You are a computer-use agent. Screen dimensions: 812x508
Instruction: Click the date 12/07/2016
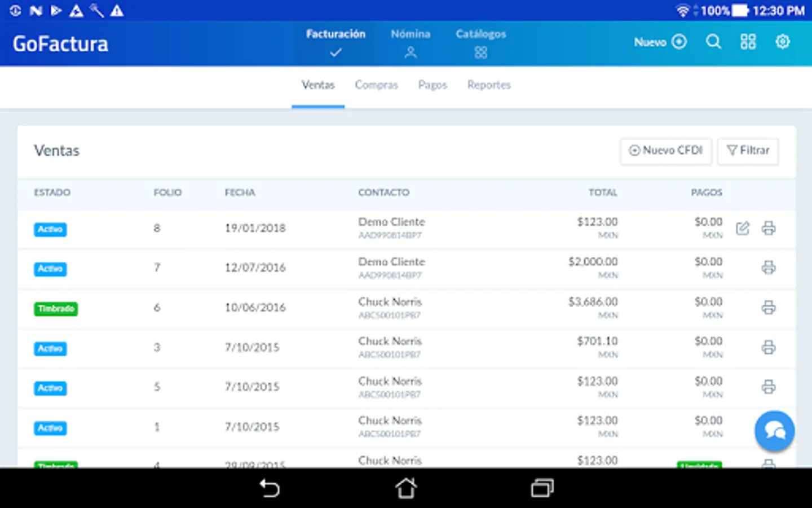[x=255, y=268]
